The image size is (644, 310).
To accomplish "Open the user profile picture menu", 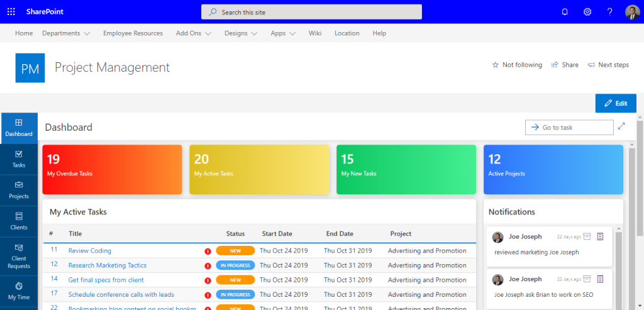I will (x=633, y=12).
